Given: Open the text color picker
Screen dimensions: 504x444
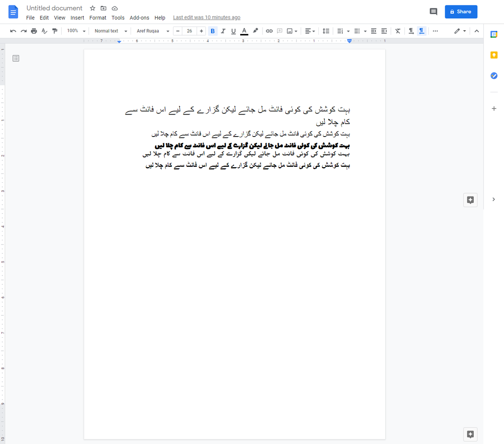Looking at the screenshot, I should [244, 31].
